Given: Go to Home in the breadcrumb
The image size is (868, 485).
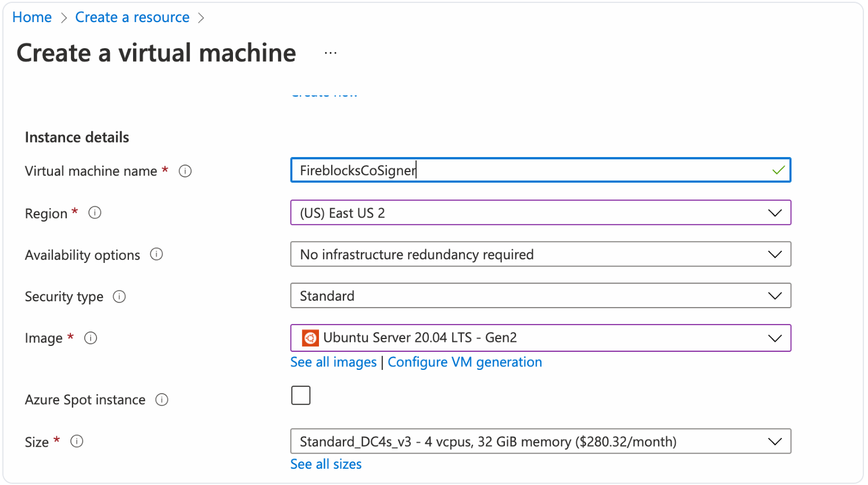Looking at the screenshot, I should 32,17.
